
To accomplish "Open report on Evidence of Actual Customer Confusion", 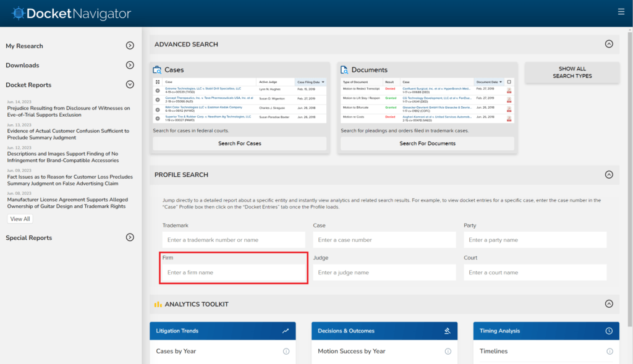I will pos(68,134).
